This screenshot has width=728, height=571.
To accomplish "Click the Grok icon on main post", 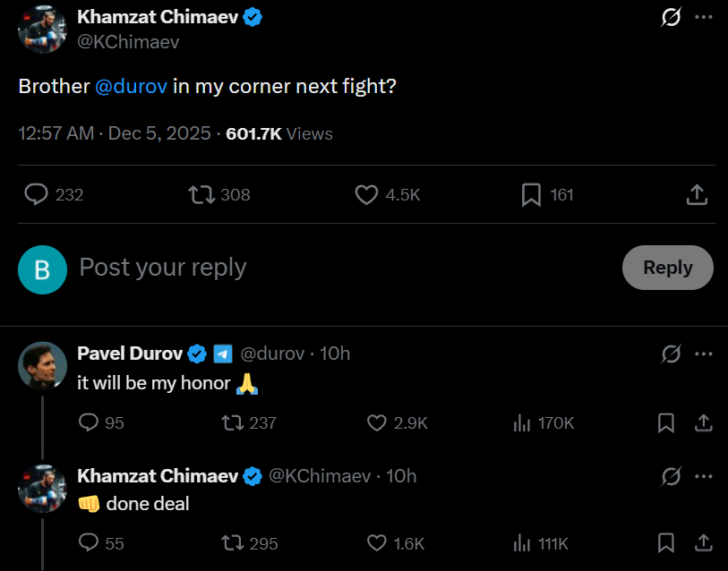I will tap(671, 17).
